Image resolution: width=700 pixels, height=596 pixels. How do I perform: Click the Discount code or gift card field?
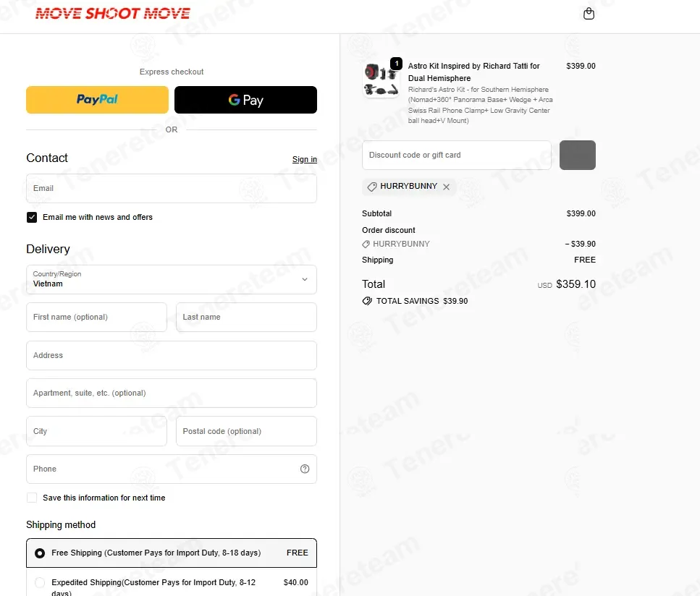pyautogui.click(x=457, y=156)
